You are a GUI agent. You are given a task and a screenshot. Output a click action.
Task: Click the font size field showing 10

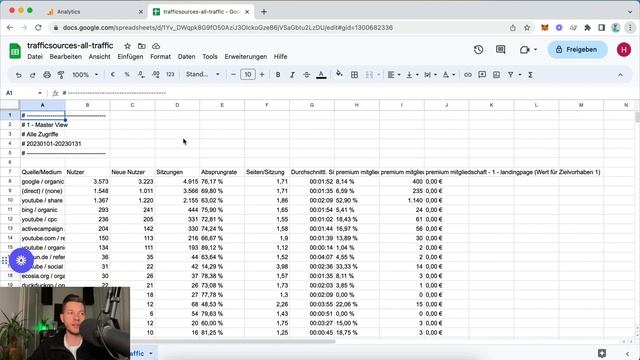[x=248, y=74]
